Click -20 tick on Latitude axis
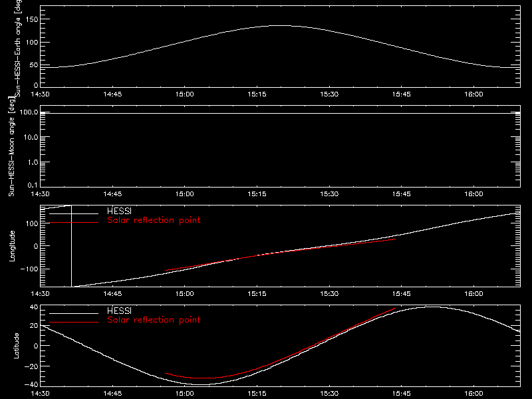Screen dimensions: 532x399 tap(31, 366)
